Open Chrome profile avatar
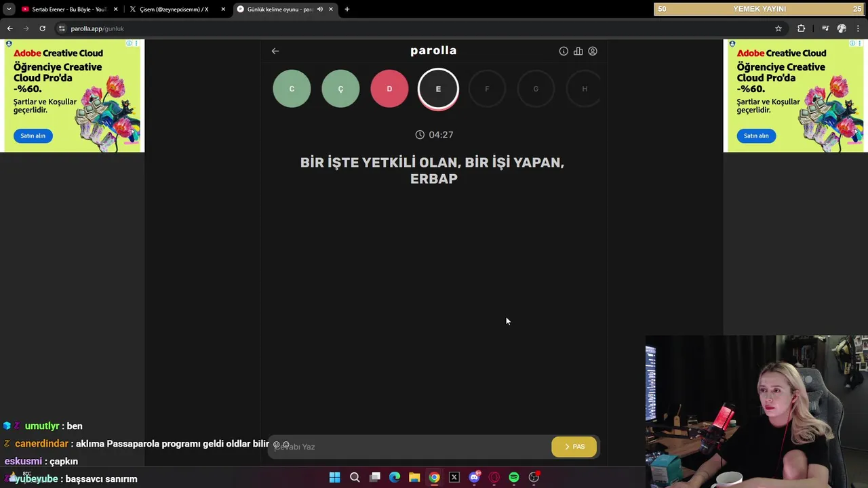The height and width of the screenshot is (488, 868). point(842,28)
